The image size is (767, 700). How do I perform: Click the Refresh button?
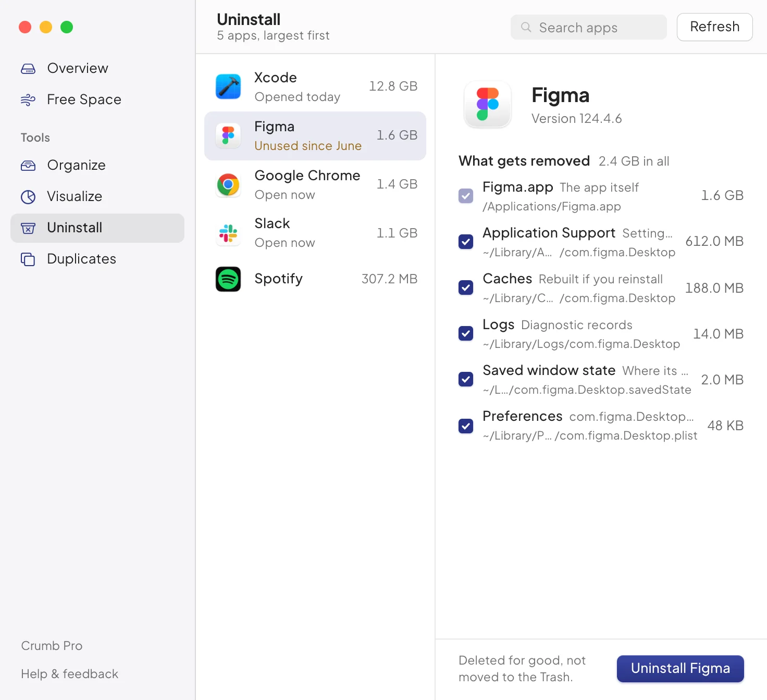tap(715, 27)
